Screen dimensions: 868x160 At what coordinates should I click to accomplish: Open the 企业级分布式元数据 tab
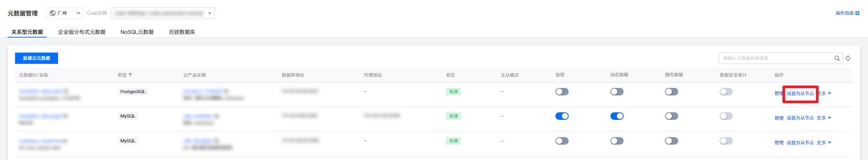coord(82,32)
